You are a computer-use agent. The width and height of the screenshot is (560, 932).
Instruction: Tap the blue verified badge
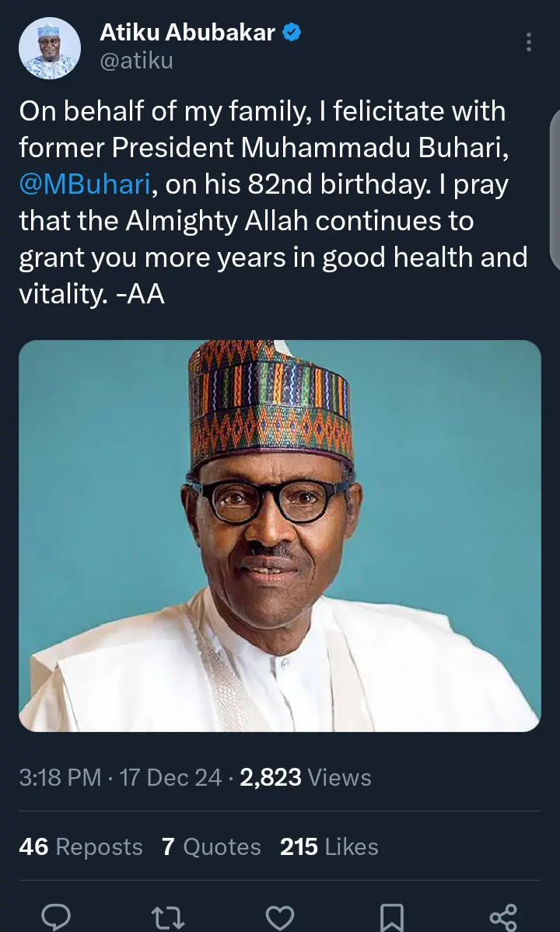(292, 33)
